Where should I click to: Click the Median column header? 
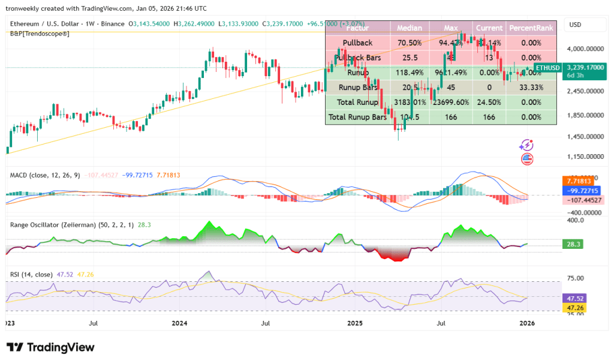click(x=410, y=28)
